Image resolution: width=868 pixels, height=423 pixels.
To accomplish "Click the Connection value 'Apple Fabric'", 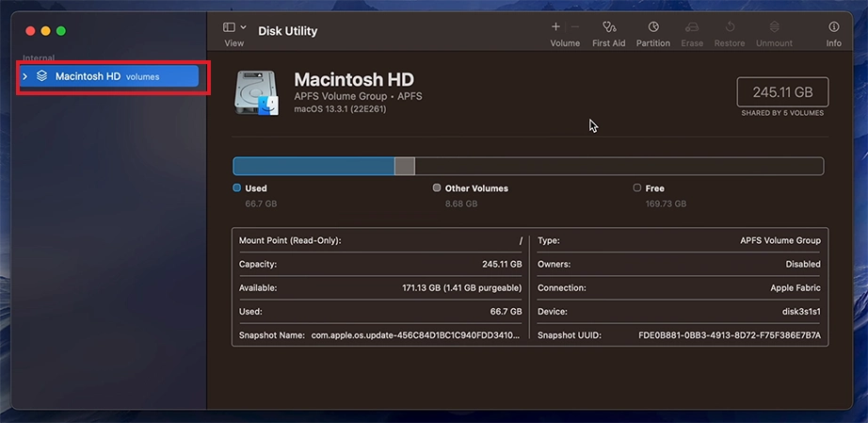I will point(796,288).
